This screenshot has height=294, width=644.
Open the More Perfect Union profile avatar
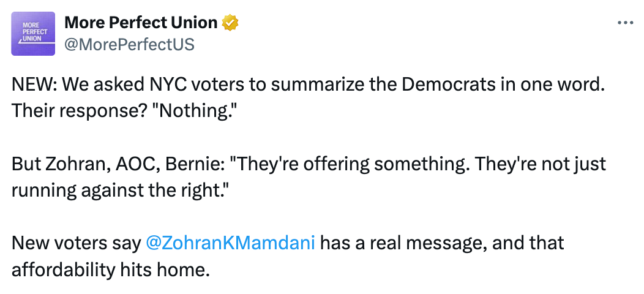click(33, 34)
